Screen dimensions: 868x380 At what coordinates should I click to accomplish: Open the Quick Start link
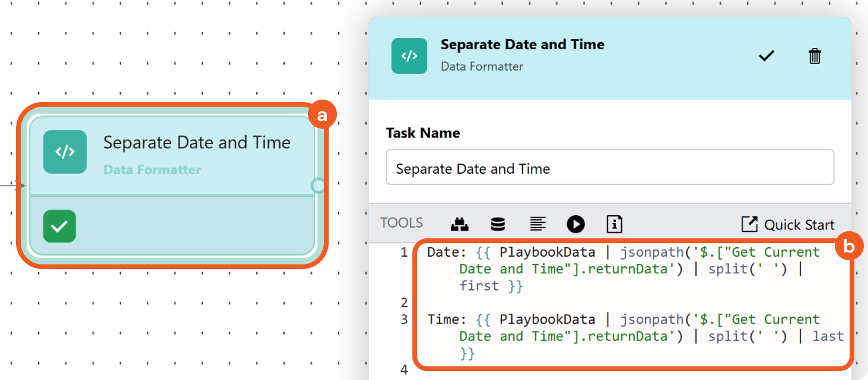[799, 225]
